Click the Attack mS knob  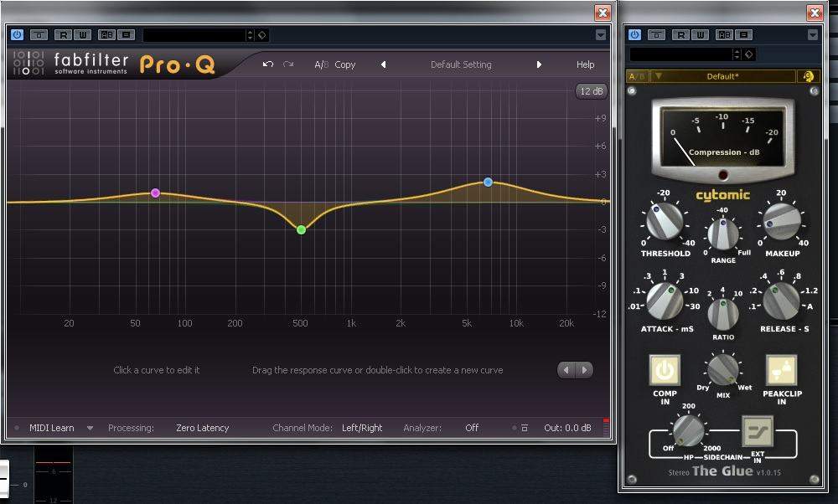665,301
